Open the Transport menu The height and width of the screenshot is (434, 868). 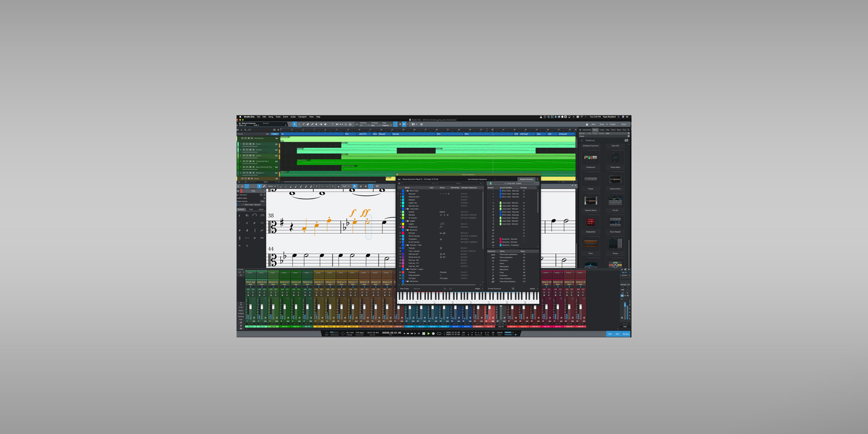302,117
